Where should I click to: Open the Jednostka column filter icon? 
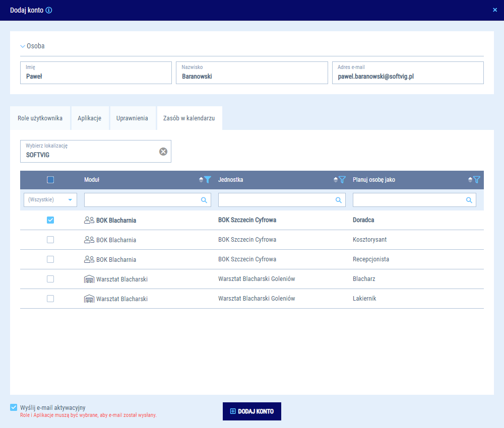(342, 180)
